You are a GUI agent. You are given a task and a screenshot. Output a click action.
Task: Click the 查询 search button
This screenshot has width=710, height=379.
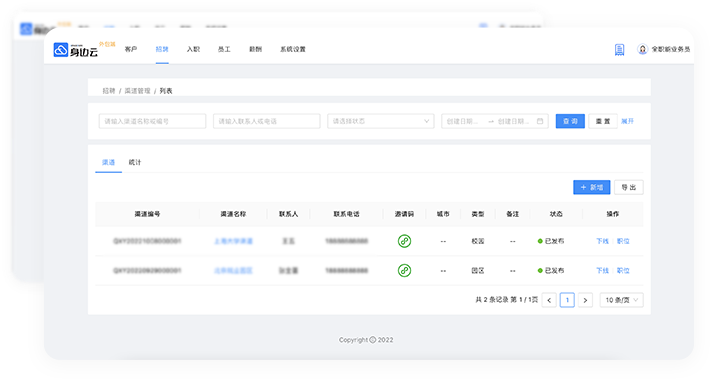click(x=570, y=121)
